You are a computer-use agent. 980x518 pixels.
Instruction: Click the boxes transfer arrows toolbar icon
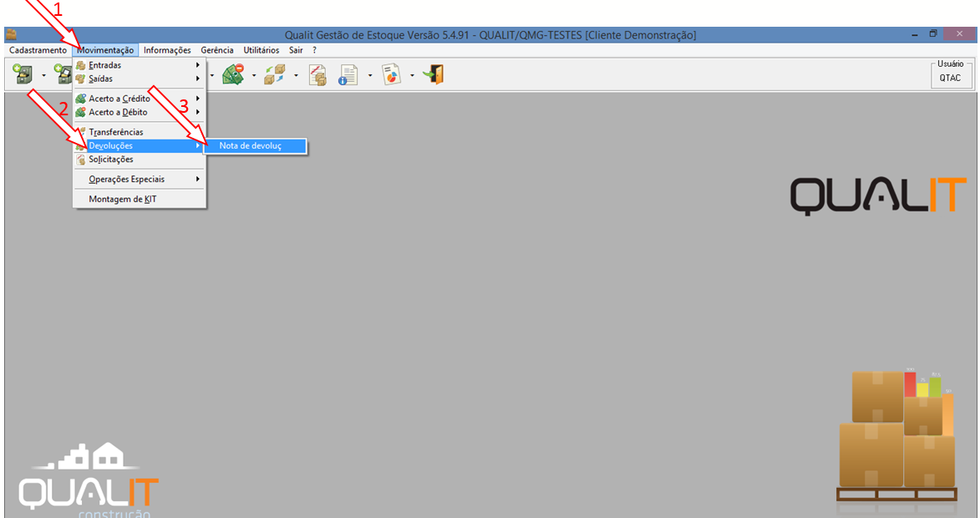coord(274,74)
